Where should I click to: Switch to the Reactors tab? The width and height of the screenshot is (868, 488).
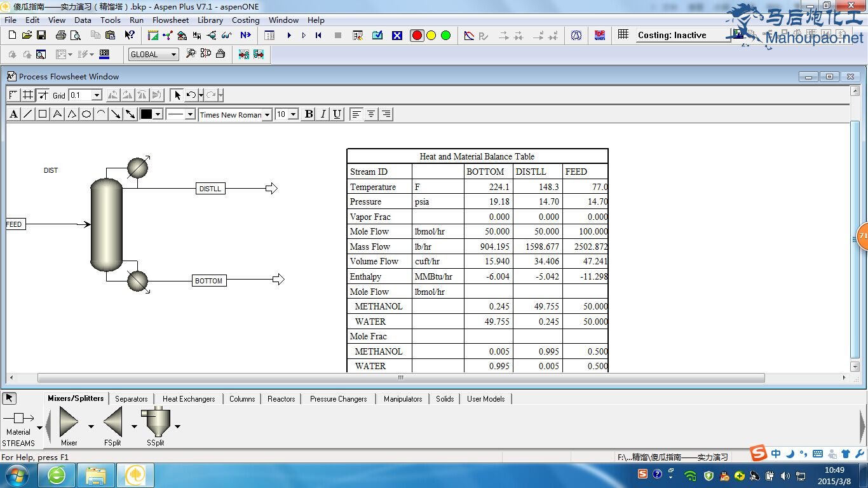pos(281,399)
